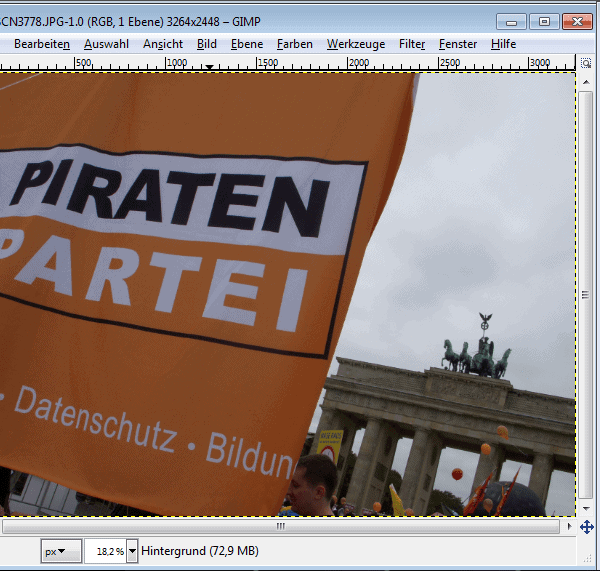The width and height of the screenshot is (600, 571).
Task: Click the horizontal scrollbar right arrow
Action: (x=569, y=527)
